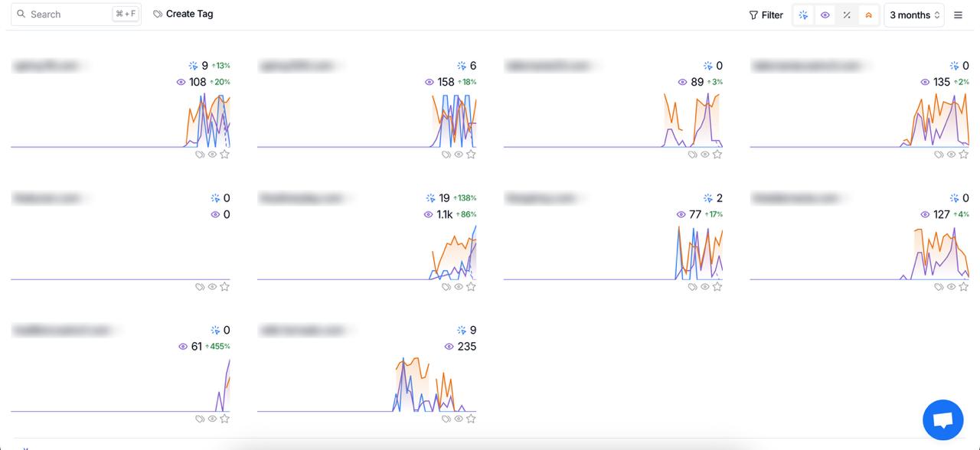Open the hamburger menu at top right
This screenshot has height=450, width=980.
[958, 15]
